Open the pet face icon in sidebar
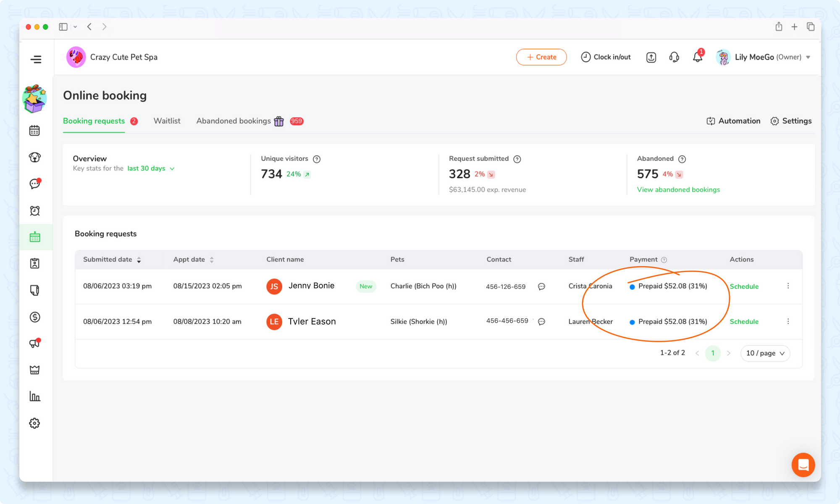 (34, 157)
